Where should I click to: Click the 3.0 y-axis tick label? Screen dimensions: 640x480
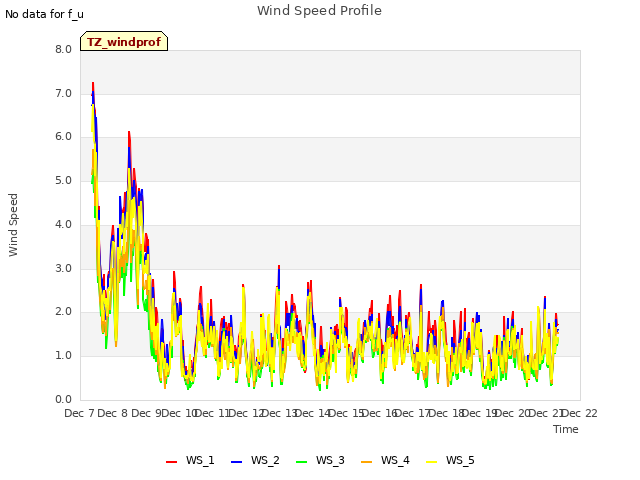coord(63,268)
